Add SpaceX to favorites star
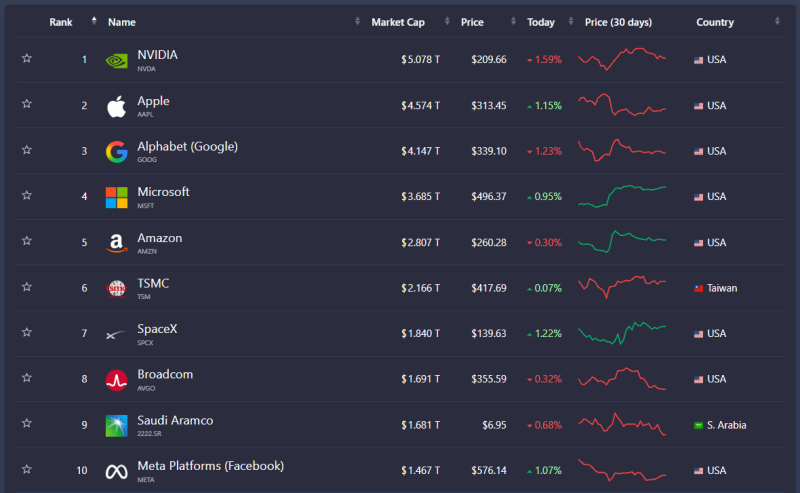The image size is (800, 493). point(27,332)
